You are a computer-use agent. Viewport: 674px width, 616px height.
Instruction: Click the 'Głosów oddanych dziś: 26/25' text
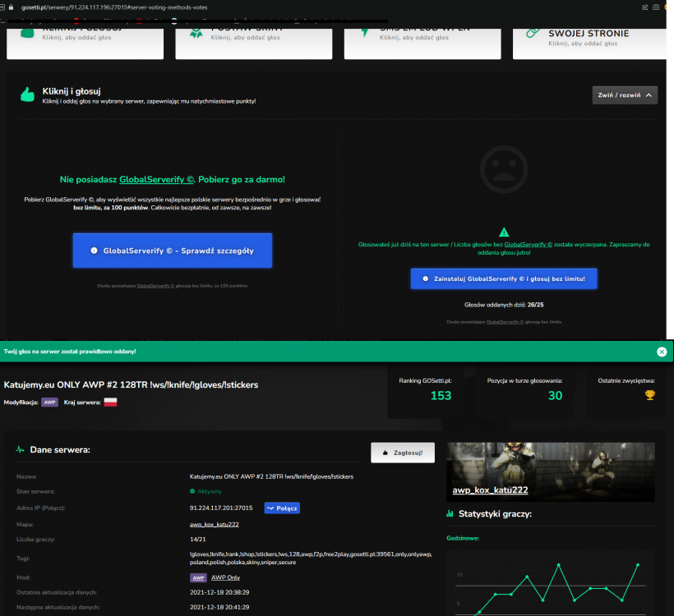coord(504,305)
